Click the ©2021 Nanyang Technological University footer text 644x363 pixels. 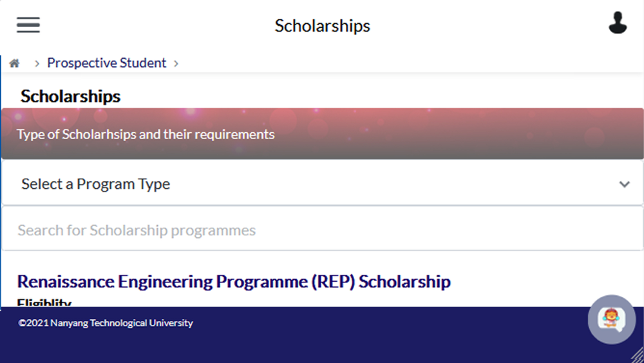[x=106, y=323]
